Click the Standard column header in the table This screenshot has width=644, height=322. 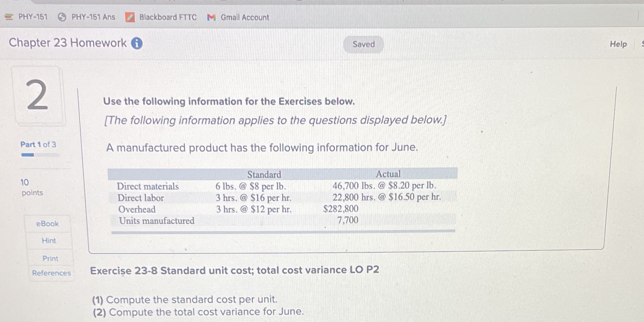(x=264, y=174)
